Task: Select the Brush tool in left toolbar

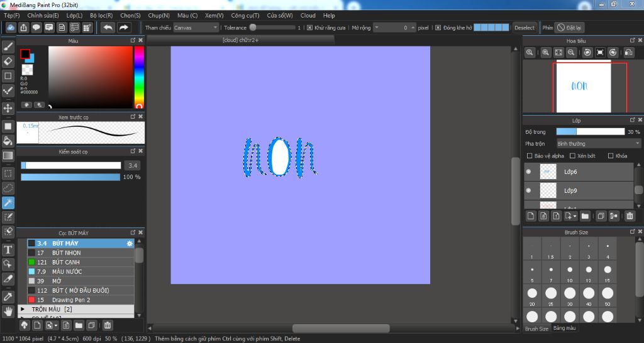Action: click(8, 46)
